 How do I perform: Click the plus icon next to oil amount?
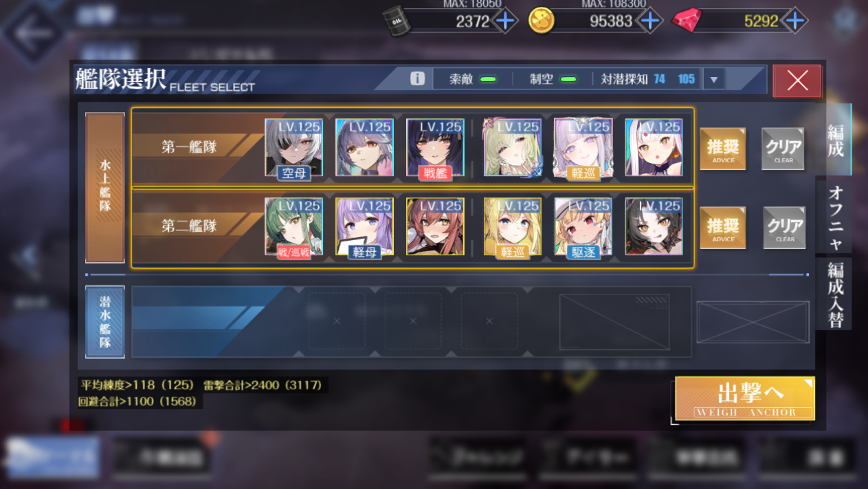(x=505, y=21)
